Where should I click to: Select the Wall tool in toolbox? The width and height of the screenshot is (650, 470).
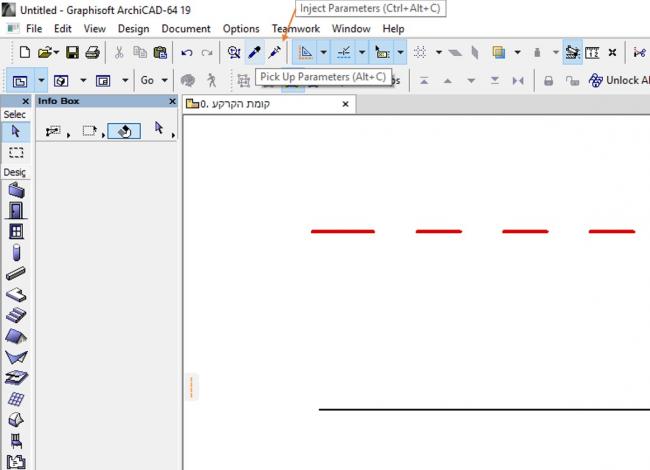[16, 190]
